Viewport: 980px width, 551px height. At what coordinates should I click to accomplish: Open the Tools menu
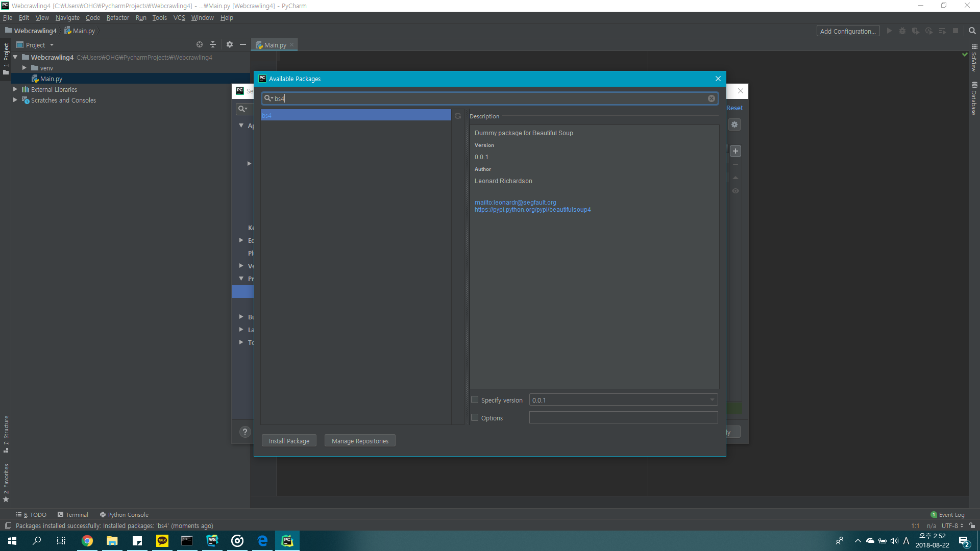point(159,17)
